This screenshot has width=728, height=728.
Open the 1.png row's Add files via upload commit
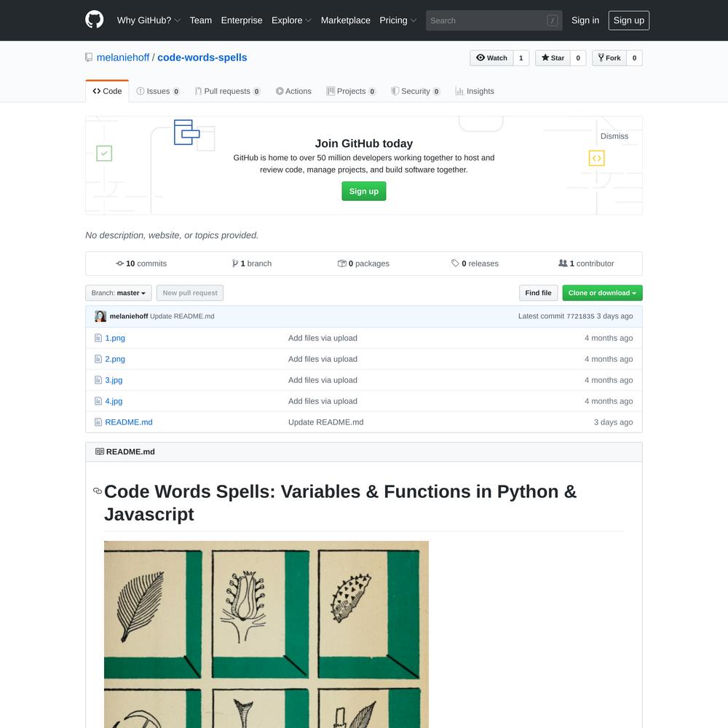tap(323, 338)
